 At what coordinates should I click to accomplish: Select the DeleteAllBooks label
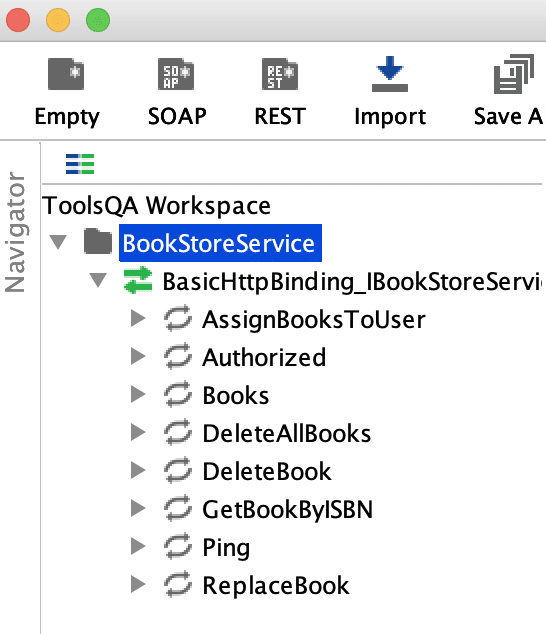(x=287, y=433)
